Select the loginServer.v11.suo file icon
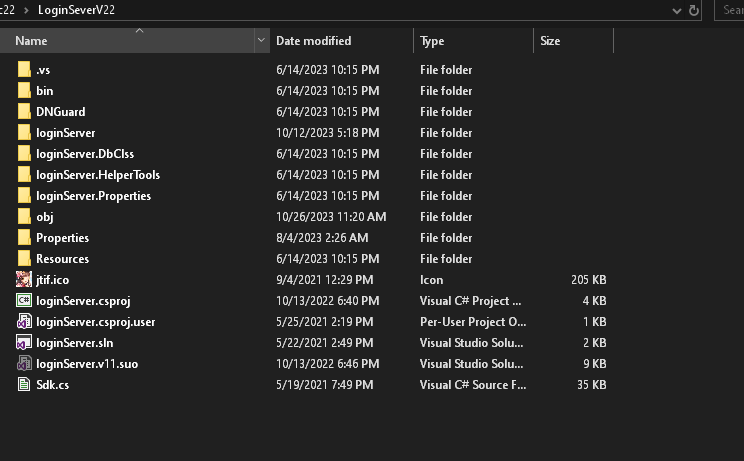 coord(24,364)
